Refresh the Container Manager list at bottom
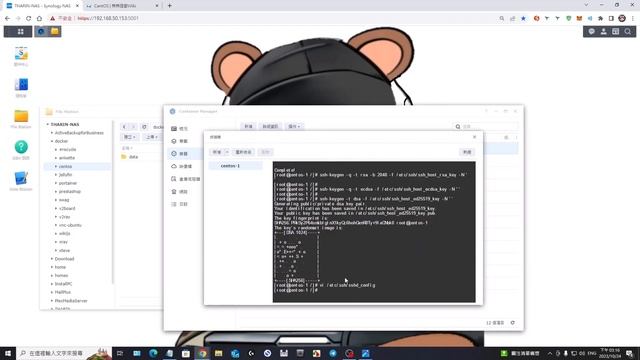This screenshot has width=640, height=360. [513, 322]
